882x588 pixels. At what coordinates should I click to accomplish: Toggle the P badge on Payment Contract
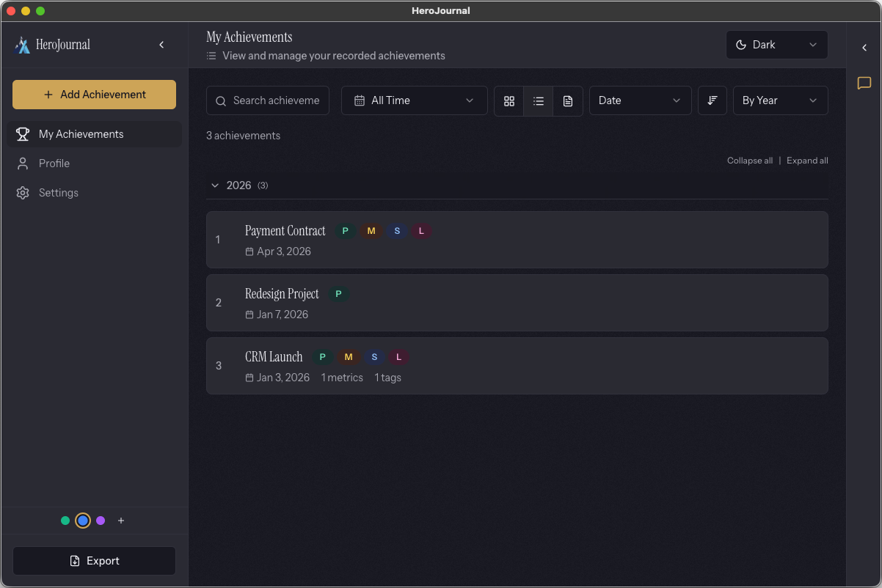coord(345,230)
